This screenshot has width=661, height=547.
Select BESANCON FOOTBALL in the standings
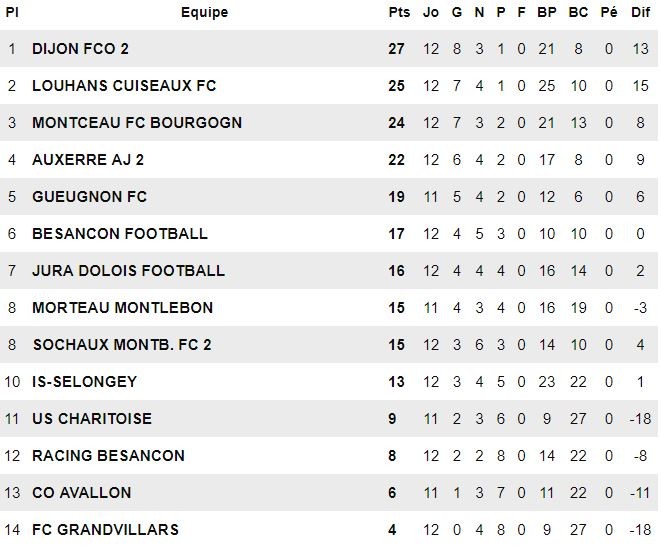pyautogui.click(x=120, y=234)
